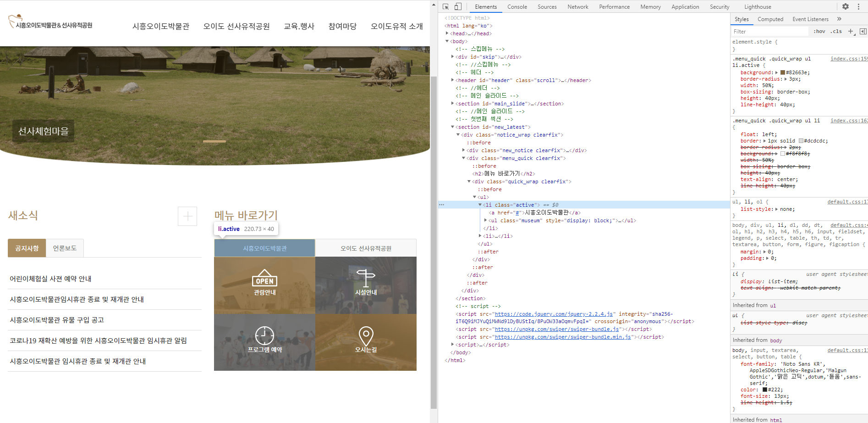Open DevTools more options kebab menu

[x=858, y=6]
